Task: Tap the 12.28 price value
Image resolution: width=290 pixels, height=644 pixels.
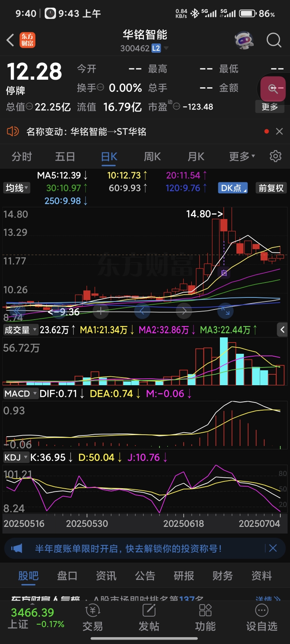Action: (35, 72)
